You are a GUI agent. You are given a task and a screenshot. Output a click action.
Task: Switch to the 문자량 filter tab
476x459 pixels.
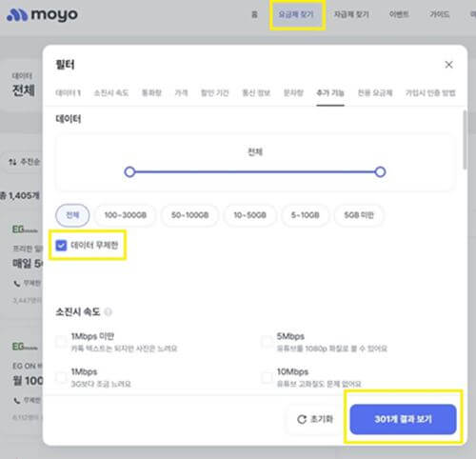tap(293, 93)
